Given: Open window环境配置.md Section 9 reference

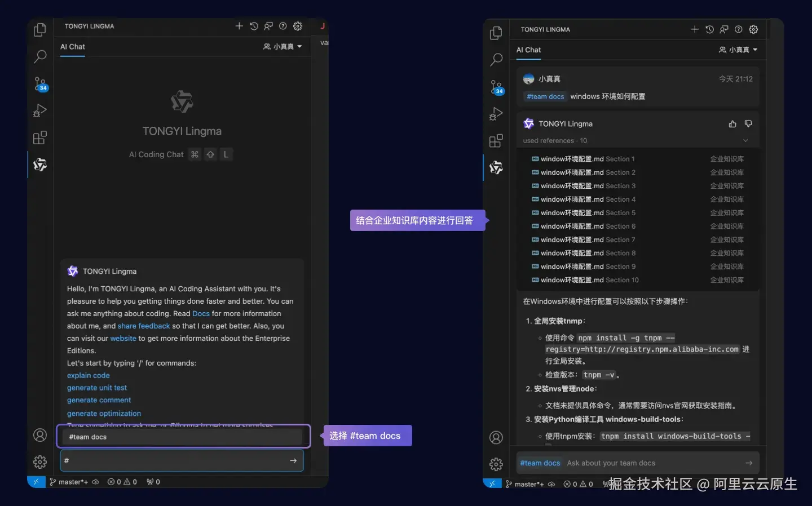Looking at the screenshot, I should 638,267.
